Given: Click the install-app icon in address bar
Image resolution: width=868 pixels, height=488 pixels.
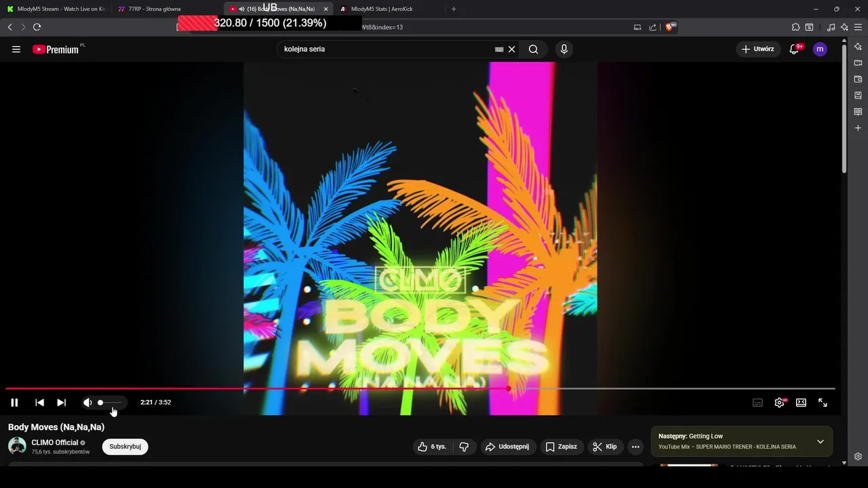Looking at the screenshot, I should (637, 27).
